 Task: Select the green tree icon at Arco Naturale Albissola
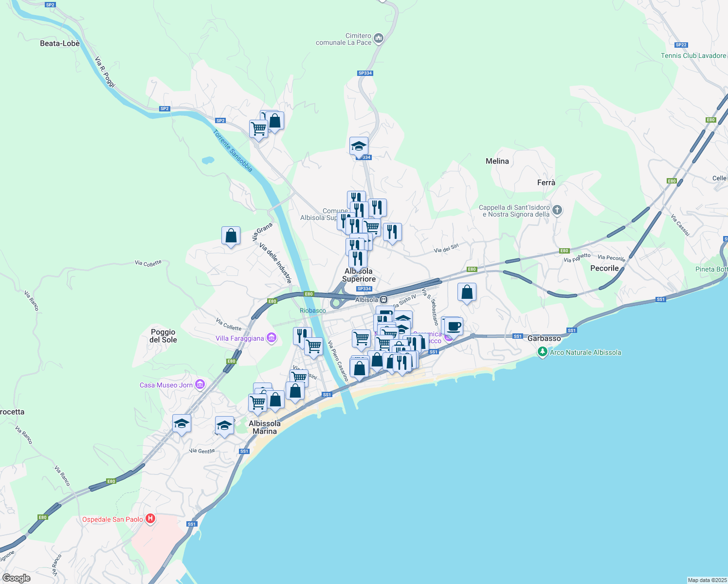542,352
